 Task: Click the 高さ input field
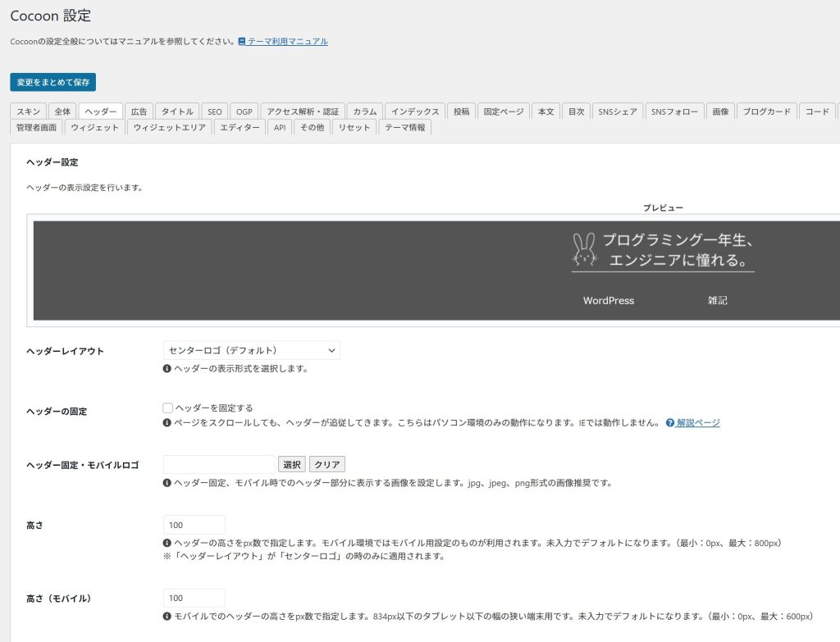coord(194,525)
